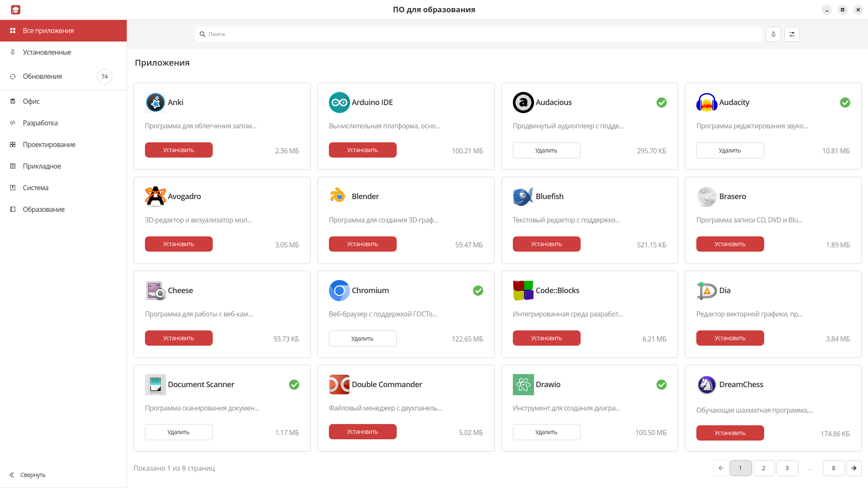Install Bluefish

click(547, 244)
